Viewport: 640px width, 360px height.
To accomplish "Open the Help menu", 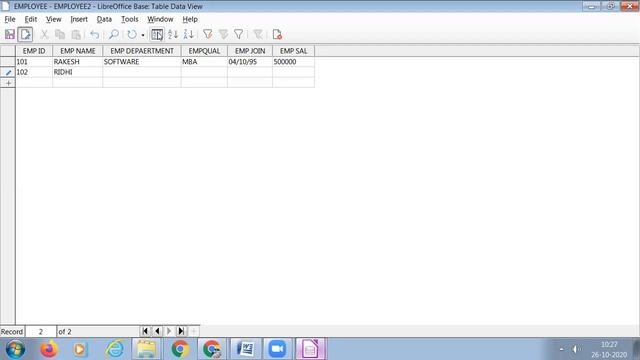I will click(190, 19).
